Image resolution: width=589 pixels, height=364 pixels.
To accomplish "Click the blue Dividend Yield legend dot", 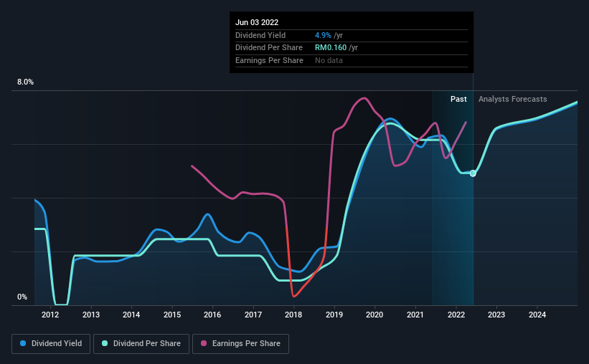I will tap(23, 343).
